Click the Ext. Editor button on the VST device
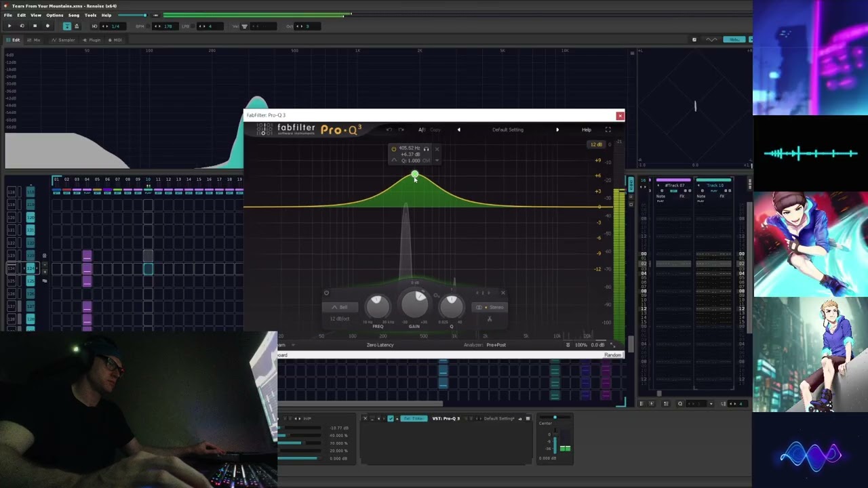This screenshot has height=488, width=868. (414, 418)
